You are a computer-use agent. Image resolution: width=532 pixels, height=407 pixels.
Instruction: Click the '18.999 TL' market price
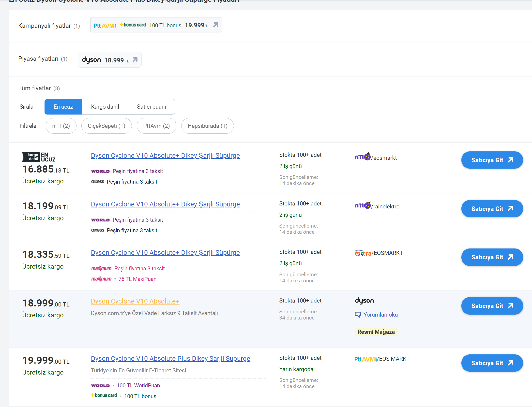pyautogui.click(x=117, y=60)
